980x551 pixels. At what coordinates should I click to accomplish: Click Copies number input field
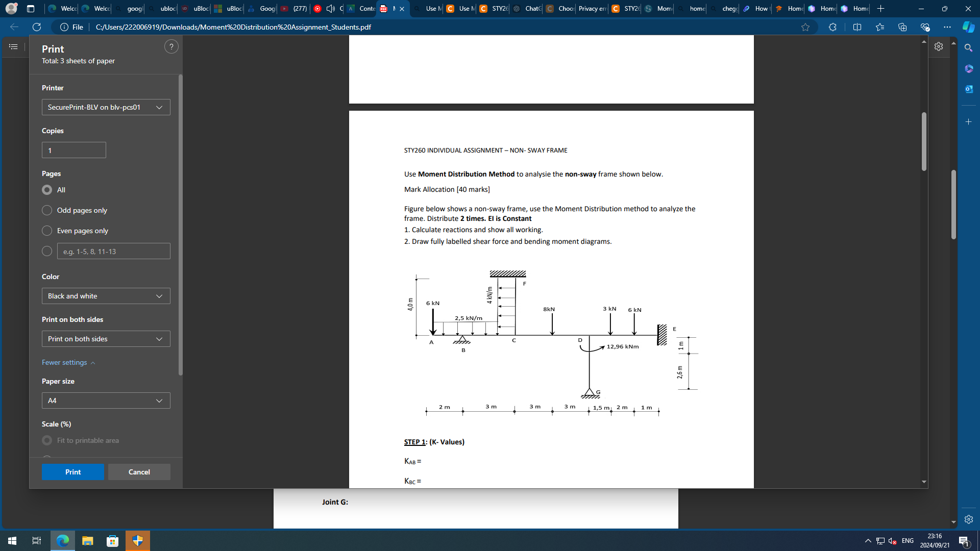[74, 150]
